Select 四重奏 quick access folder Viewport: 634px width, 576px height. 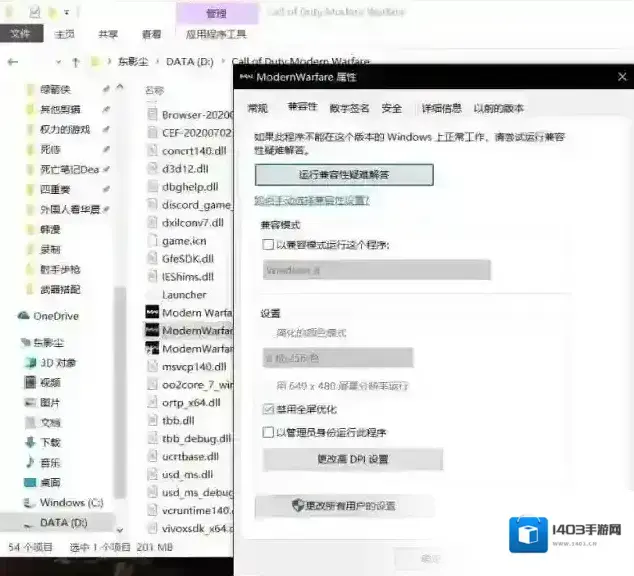55,189
